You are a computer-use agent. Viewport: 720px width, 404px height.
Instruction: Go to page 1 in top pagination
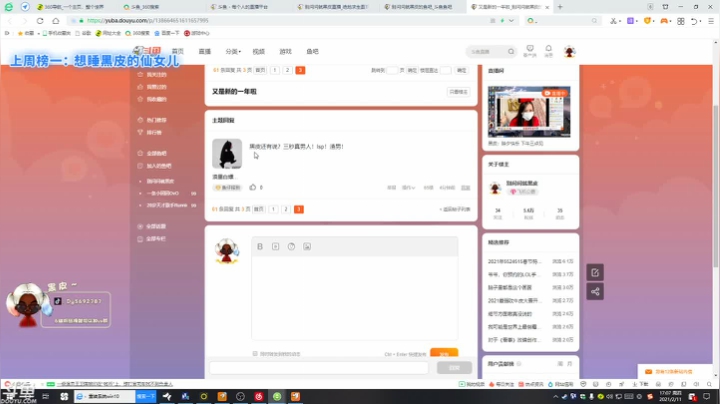pos(275,70)
